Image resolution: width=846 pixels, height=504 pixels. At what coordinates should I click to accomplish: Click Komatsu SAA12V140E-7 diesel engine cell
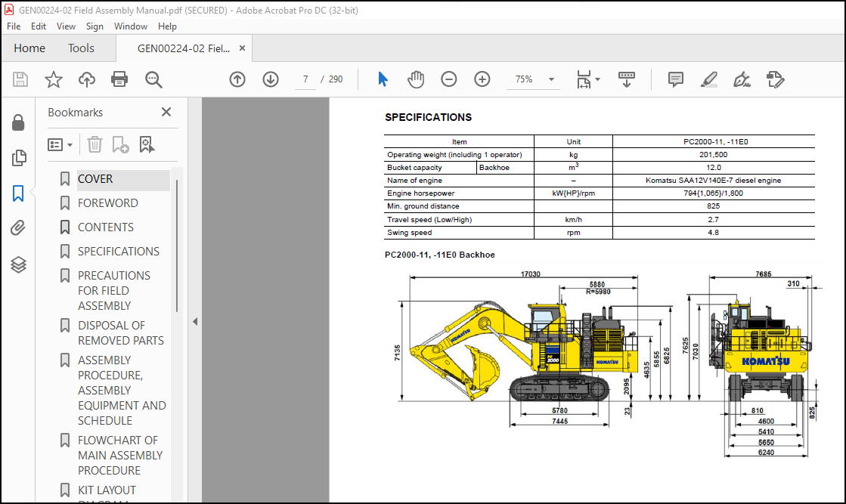pyautogui.click(x=713, y=181)
